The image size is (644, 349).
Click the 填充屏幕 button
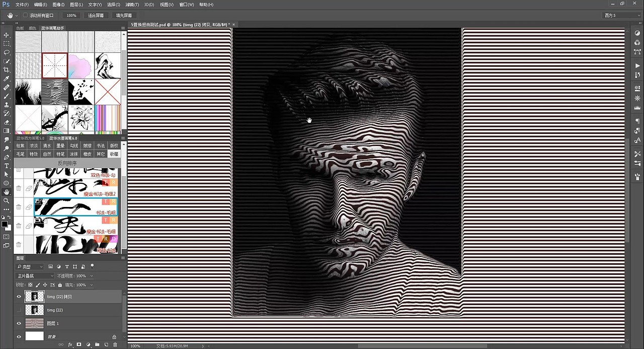coord(124,16)
